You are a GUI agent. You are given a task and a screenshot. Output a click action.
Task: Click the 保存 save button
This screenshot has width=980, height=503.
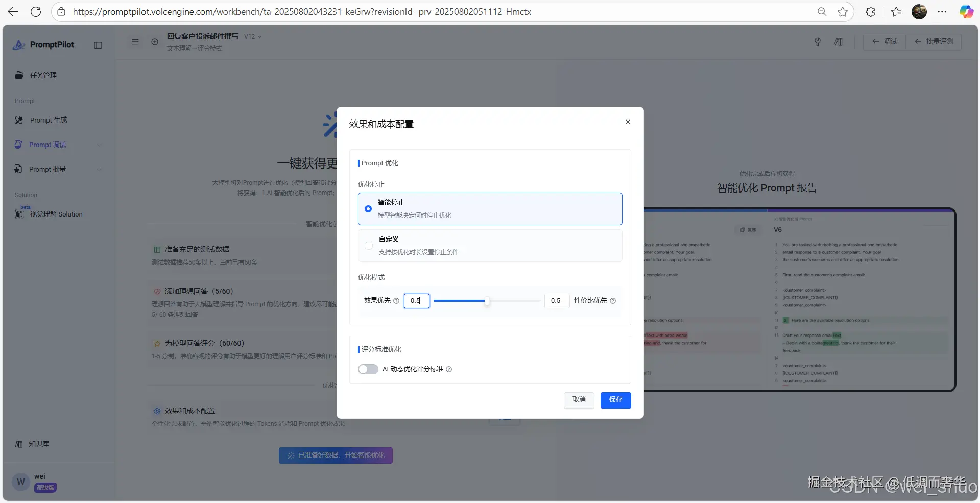pyautogui.click(x=615, y=400)
